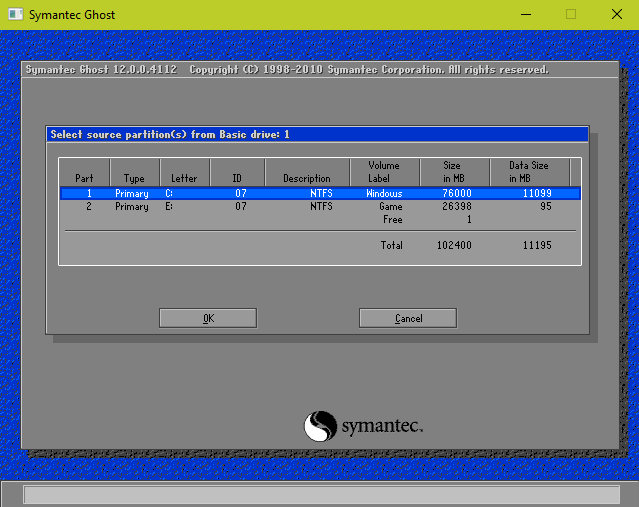This screenshot has width=639, height=507.
Task: Click the 26398 size value
Action: click(x=457, y=206)
